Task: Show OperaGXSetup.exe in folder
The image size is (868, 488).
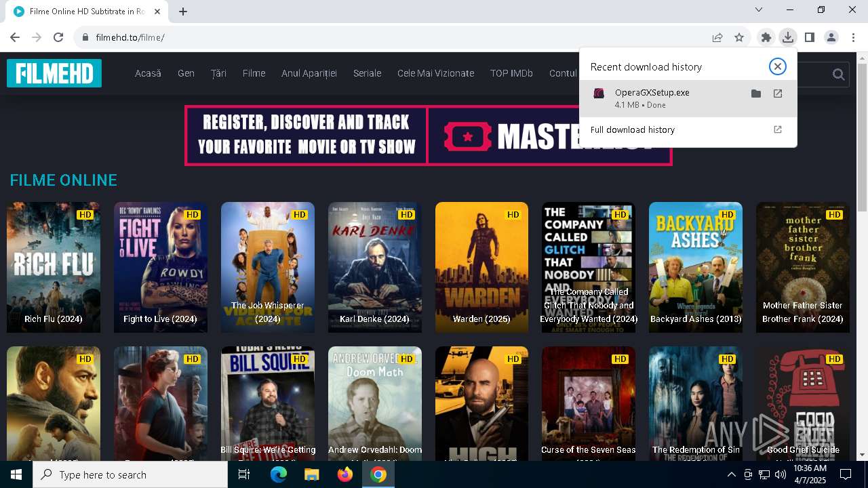Action: pyautogui.click(x=756, y=94)
